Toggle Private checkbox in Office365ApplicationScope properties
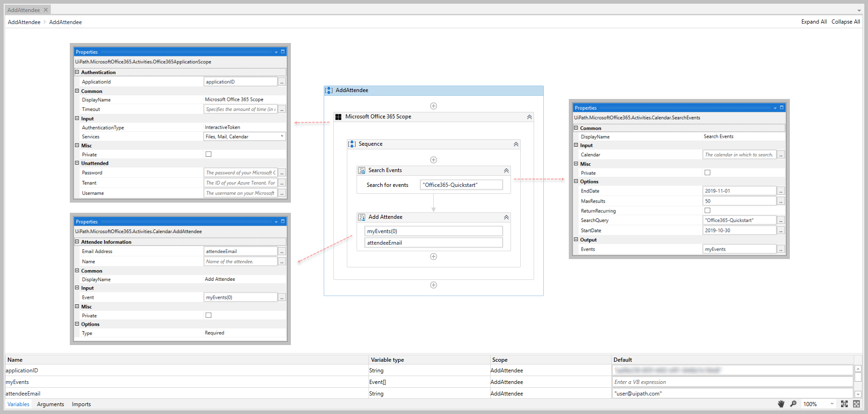Viewport: 868px width, 414px height. [x=209, y=154]
